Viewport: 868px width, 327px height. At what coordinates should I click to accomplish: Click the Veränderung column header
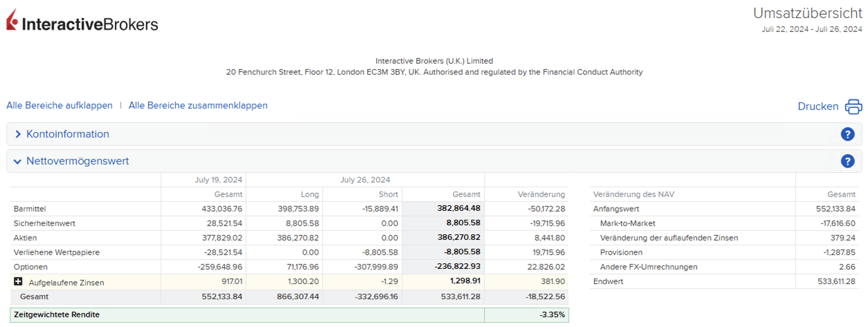(x=541, y=194)
